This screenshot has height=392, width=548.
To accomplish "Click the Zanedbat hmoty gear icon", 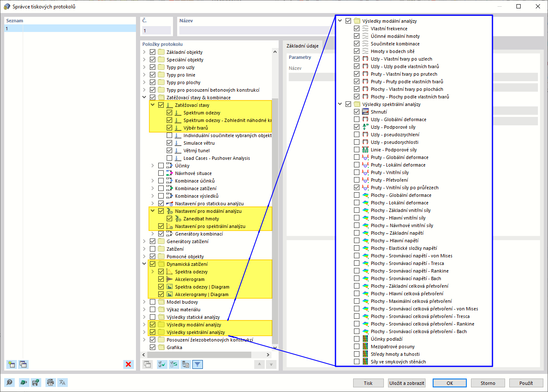I will 178,219.
